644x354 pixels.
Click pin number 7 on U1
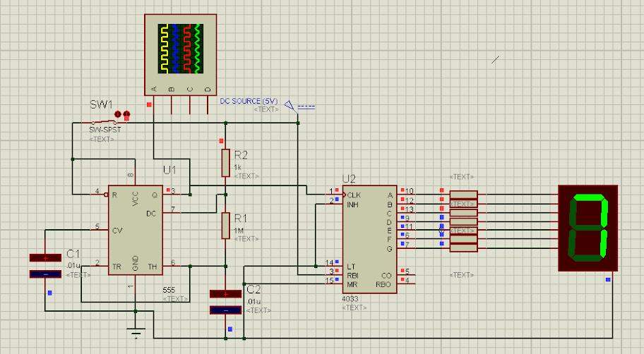pos(173,209)
